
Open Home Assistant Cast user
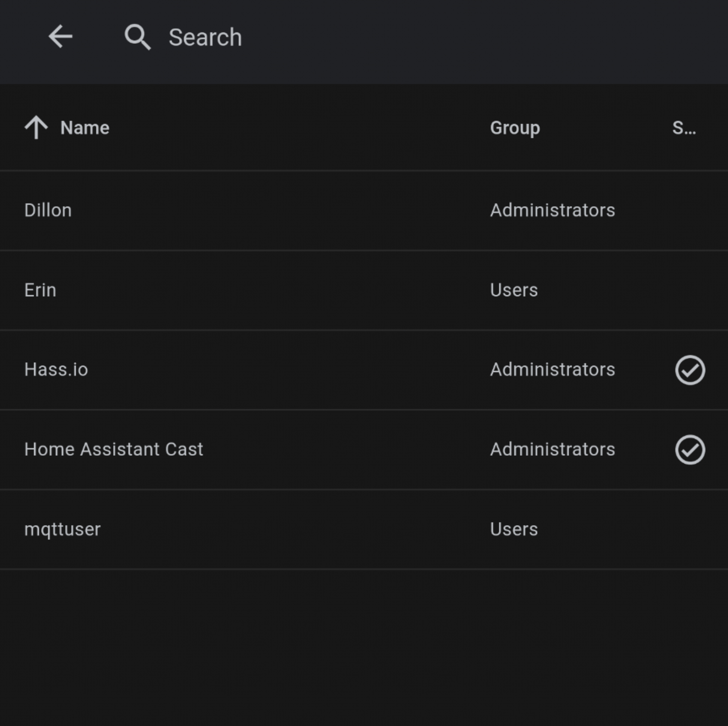point(113,449)
